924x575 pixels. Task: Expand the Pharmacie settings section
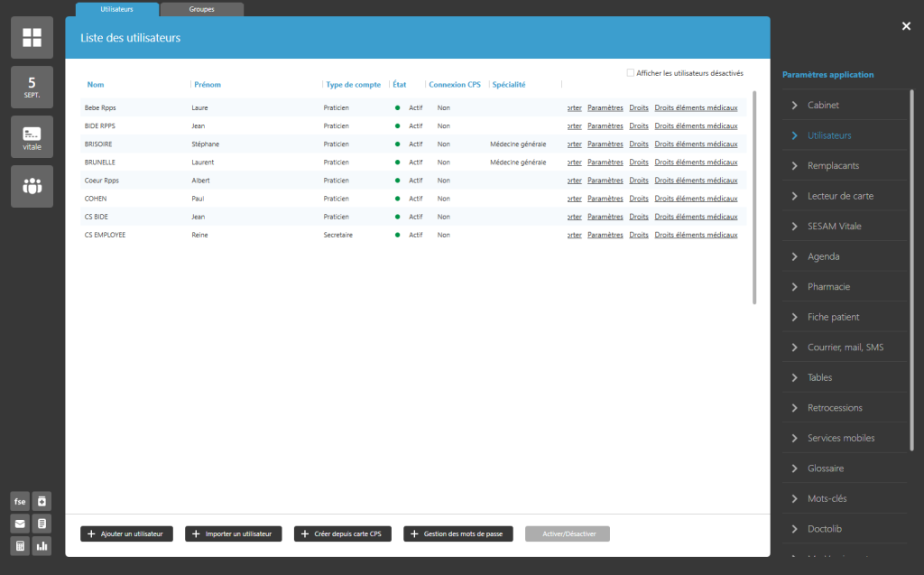828,287
